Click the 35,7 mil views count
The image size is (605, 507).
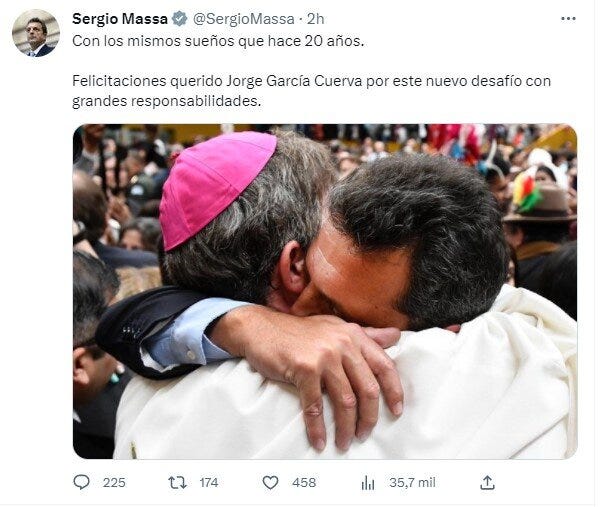pyautogui.click(x=412, y=483)
